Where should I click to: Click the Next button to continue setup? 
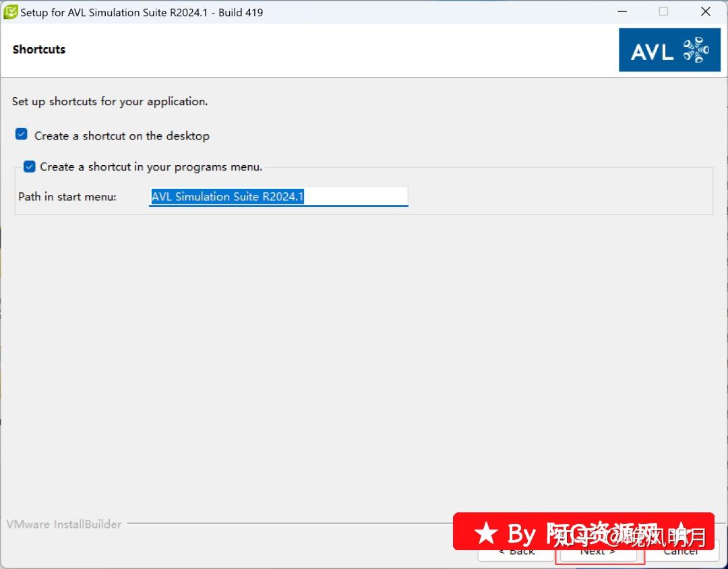coord(597,551)
